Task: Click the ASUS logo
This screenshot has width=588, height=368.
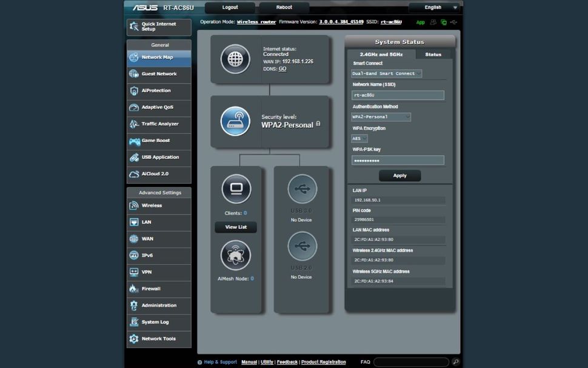Action: (145, 7)
